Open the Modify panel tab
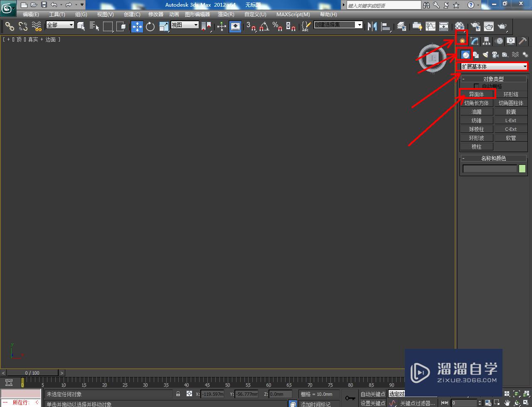 pos(474,41)
